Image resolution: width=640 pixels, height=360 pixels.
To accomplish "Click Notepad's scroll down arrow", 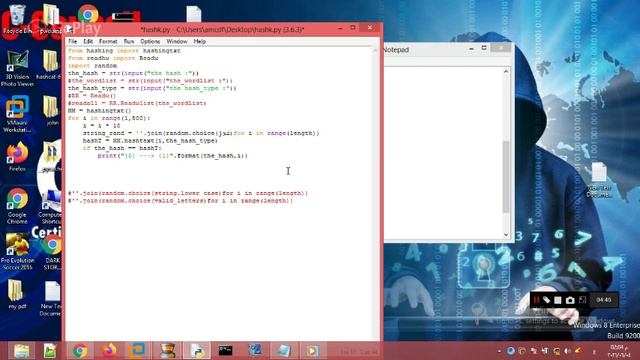I will [x=506, y=235].
